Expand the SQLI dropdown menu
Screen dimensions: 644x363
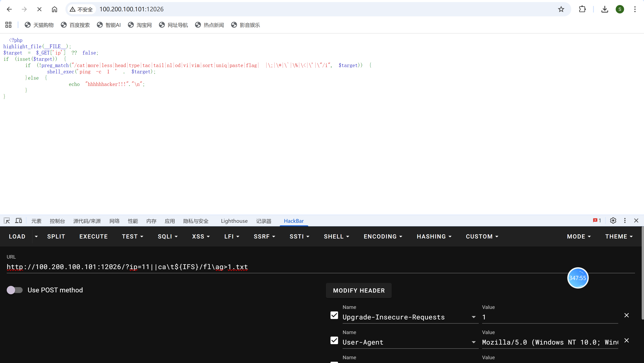168,236
